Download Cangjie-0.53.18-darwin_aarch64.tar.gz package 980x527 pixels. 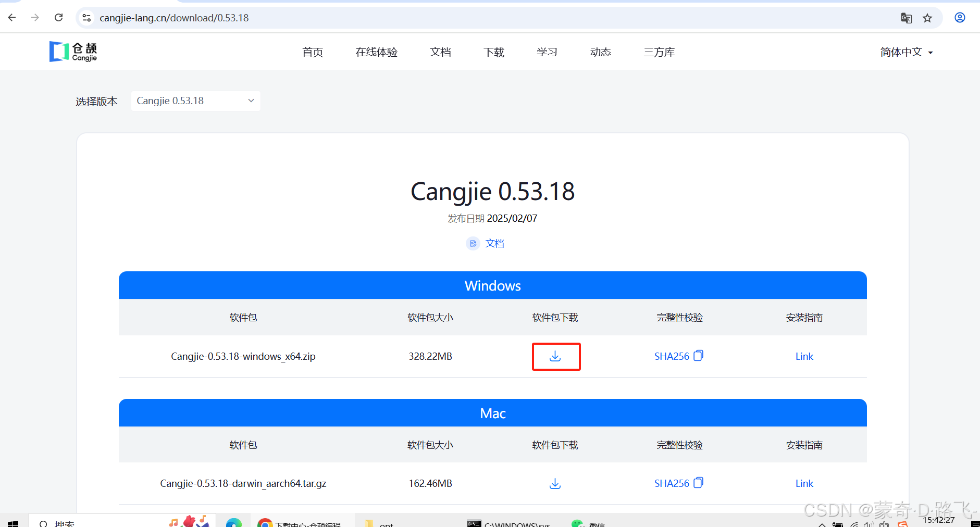pos(555,483)
